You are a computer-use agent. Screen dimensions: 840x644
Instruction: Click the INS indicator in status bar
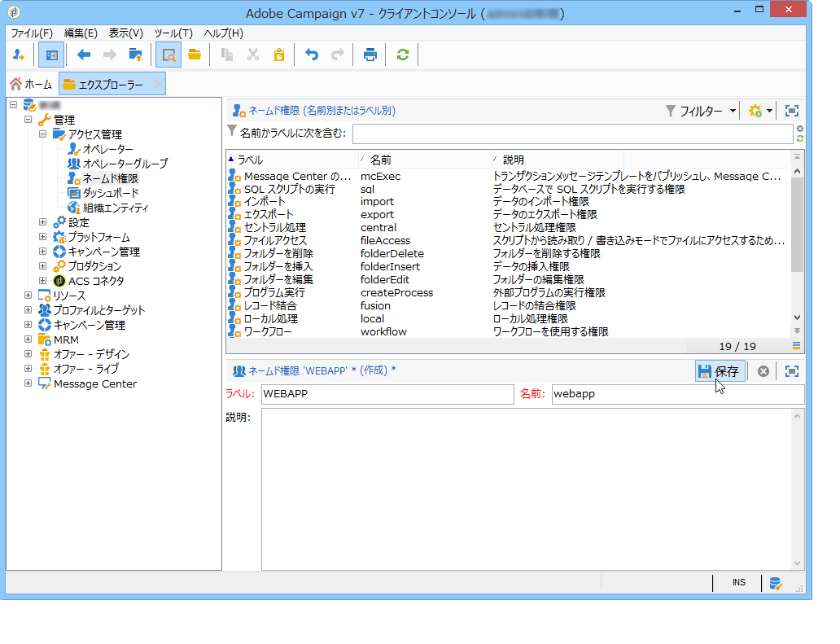click(x=739, y=582)
